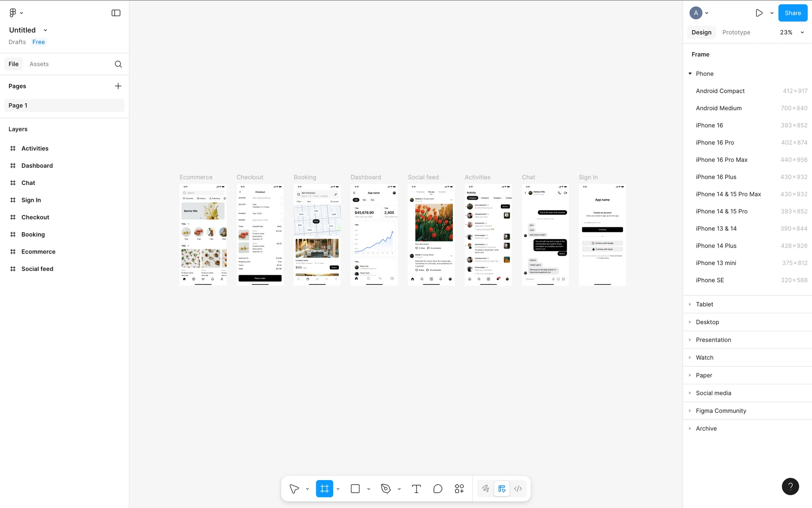Select the Dashboard layer in Layers list
Viewport: 812px width, 508px height.
point(37,166)
